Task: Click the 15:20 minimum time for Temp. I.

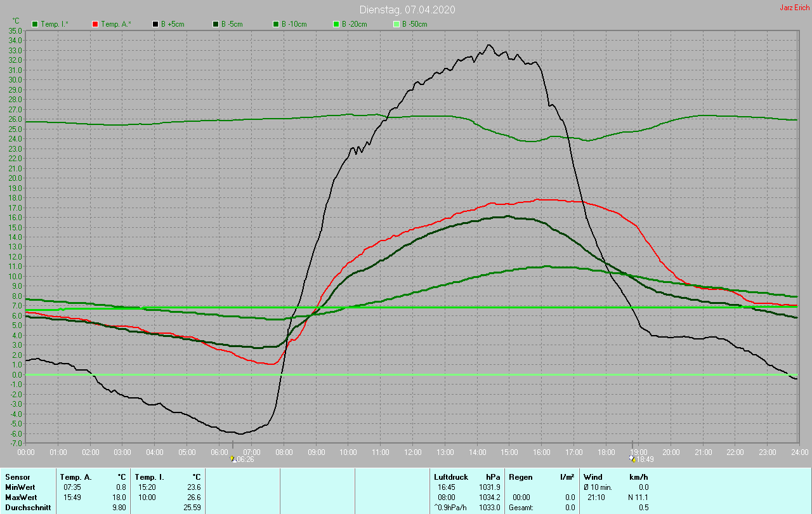Action: click(147, 487)
